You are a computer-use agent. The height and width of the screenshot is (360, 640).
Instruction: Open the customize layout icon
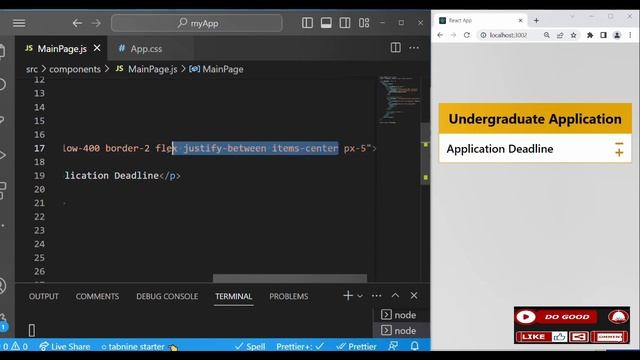pyautogui.click(x=364, y=23)
